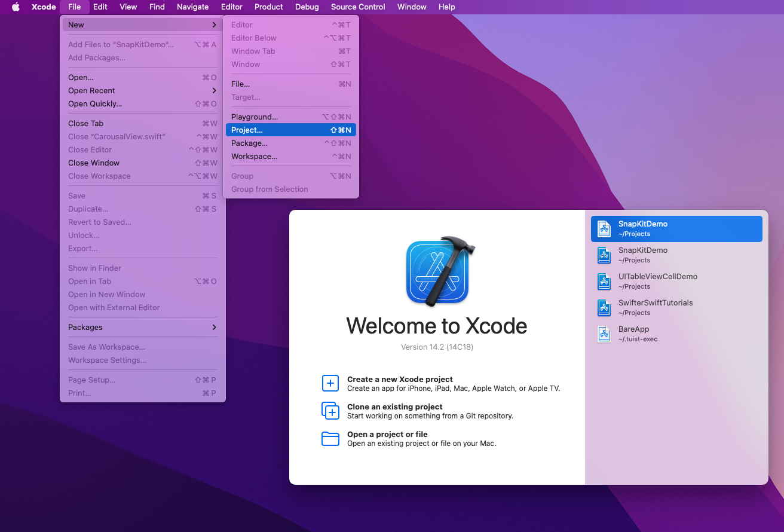
Task: Open the Product menu
Action: tap(269, 7)
